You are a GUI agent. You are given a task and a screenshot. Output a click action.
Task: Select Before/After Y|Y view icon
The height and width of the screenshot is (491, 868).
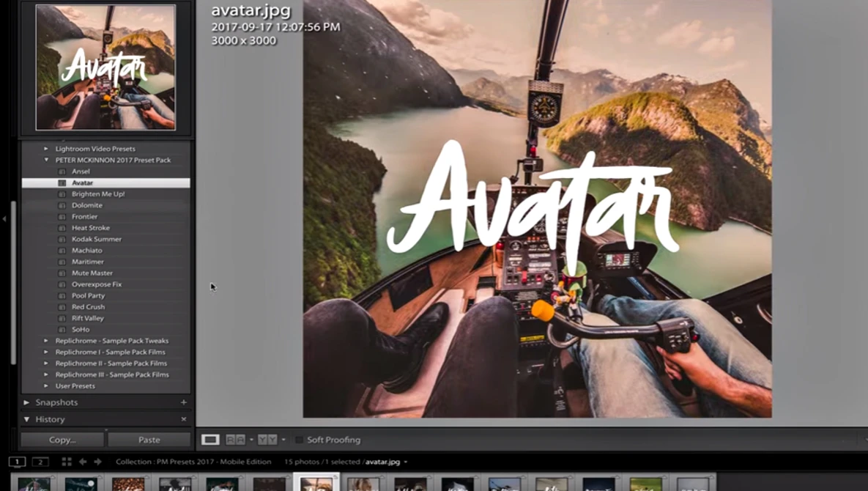267,440
